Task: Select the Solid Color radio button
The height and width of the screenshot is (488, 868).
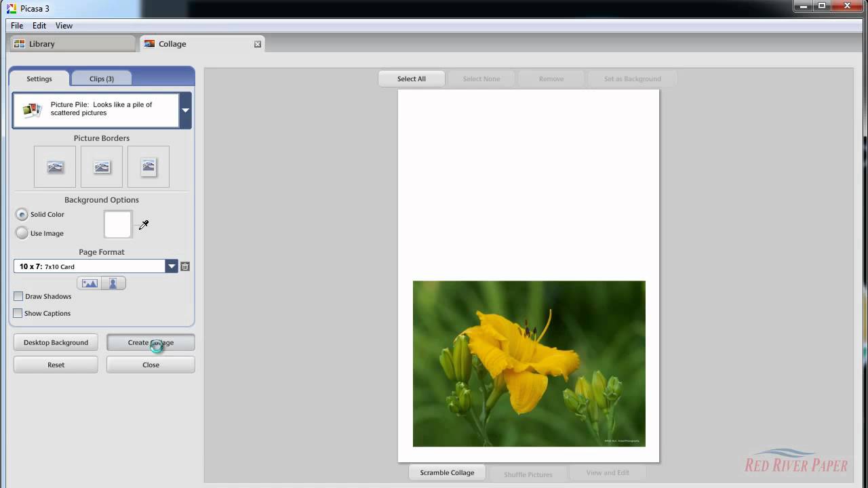Action: [x=22, y=214]
